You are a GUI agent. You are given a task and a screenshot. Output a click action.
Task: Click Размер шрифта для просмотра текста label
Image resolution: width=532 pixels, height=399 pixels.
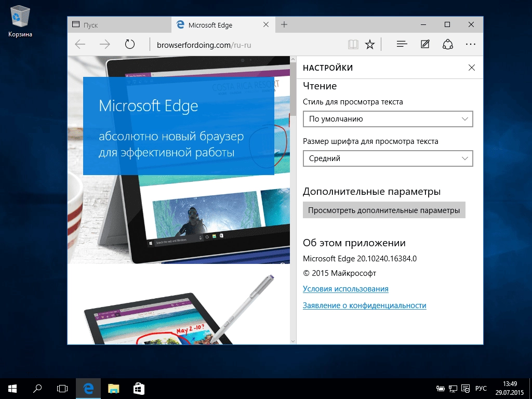coord(370,141)
